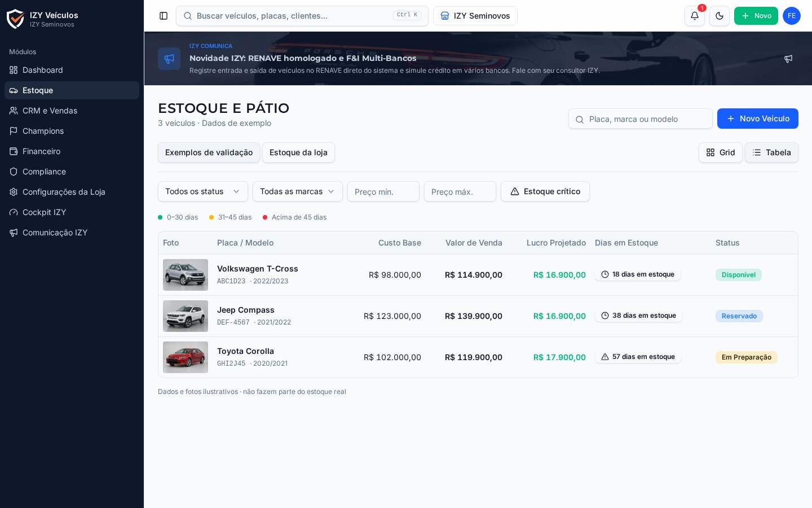The height and width of the screenshot is (508, 812).
Task: Select the Estoque da loja tab
Action: point(298,152)
